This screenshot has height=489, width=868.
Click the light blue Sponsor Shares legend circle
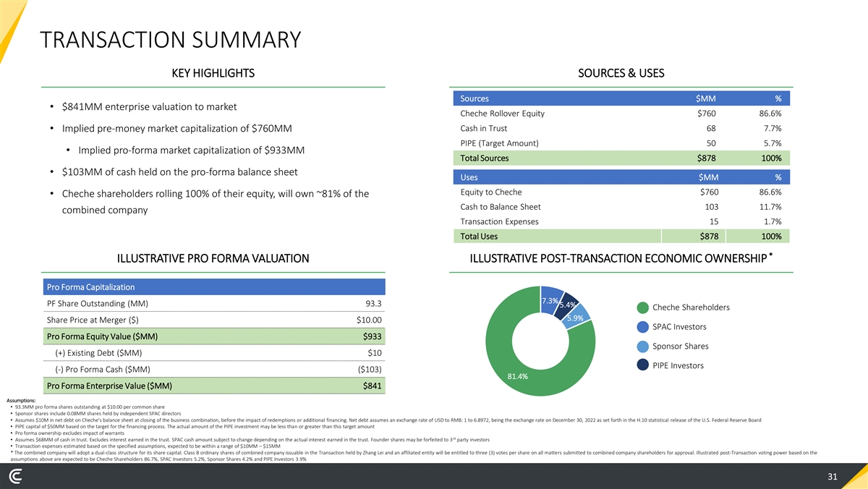[642, 346]
